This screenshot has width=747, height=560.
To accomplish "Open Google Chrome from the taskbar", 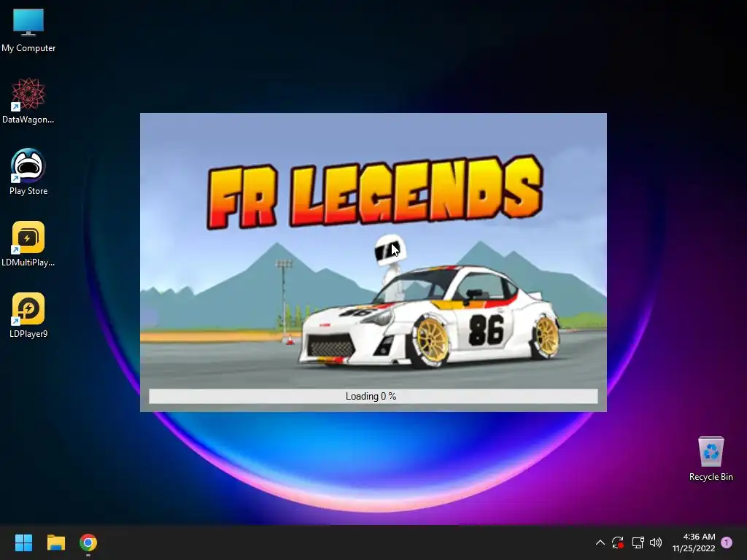I will 88,542.
